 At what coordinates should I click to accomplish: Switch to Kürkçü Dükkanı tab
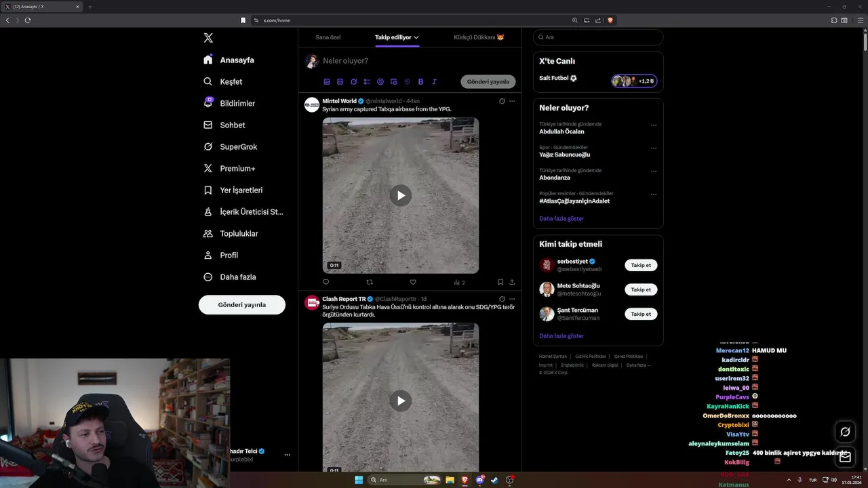(x=479, y=37)
